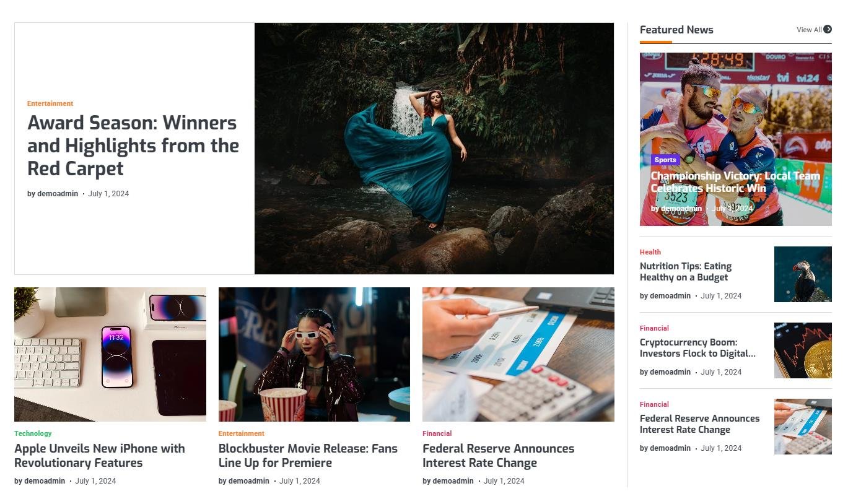The height and width of the screenshot is (504, 848).
Task: Click the bitcoin coin chart thumbnail
Action: click(803, 350)
